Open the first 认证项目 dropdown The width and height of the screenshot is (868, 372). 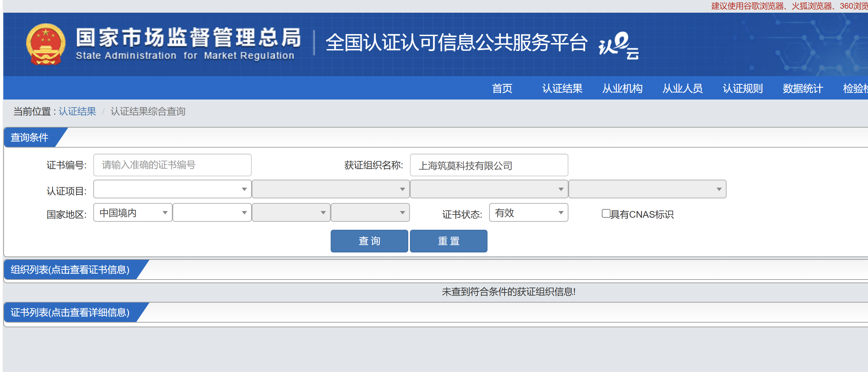(172, 189)
